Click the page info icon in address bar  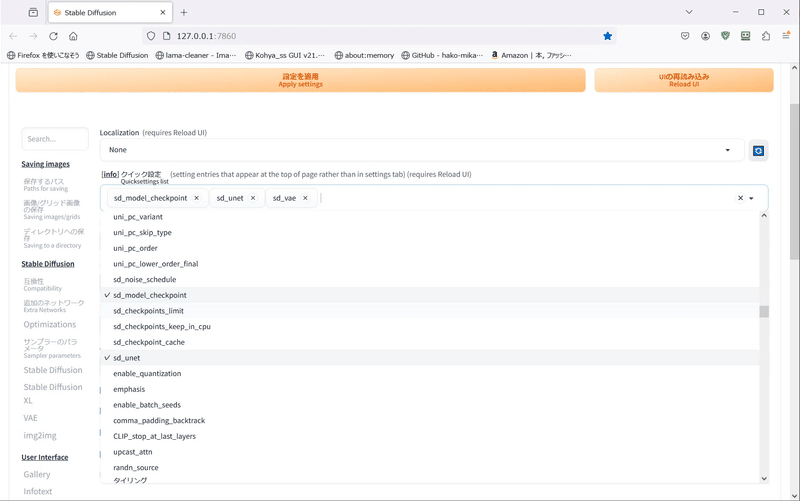166,36
